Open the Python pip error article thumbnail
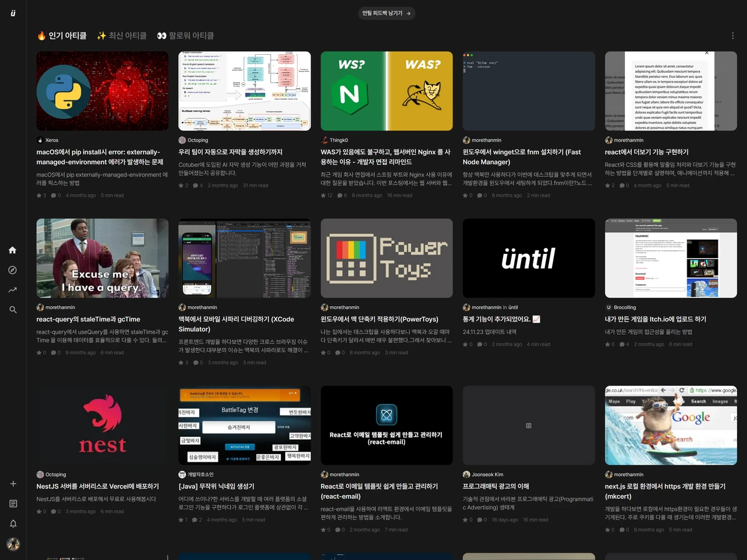 tap(103, 91)
